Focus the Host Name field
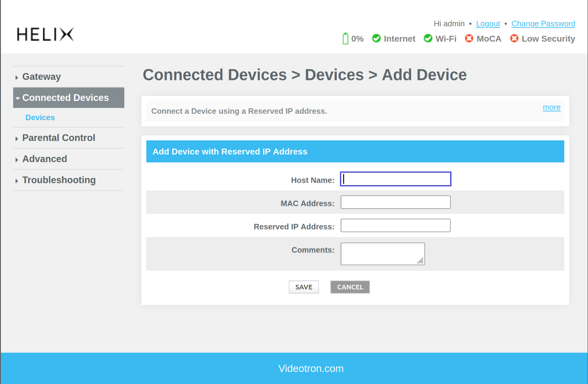 tap(396, 179)
